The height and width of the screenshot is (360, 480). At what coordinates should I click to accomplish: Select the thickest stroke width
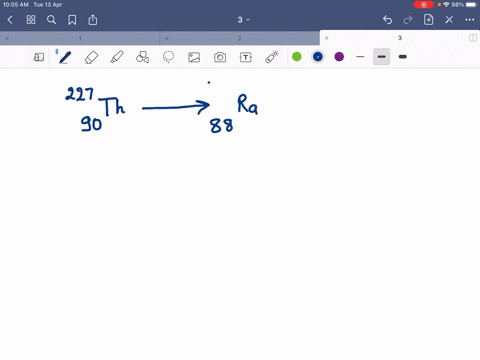pos(403,57)
